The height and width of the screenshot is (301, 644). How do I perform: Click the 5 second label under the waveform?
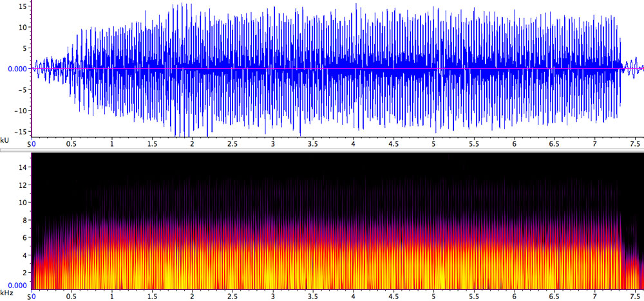pyautogui.click(x=433, y=144)
